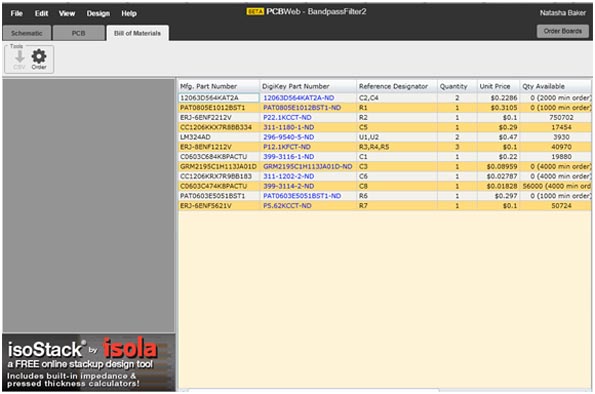Click the horizontal scrollbar below the table
The width and height of the screenshot is (595, 394).
click(x=313, y=390)
